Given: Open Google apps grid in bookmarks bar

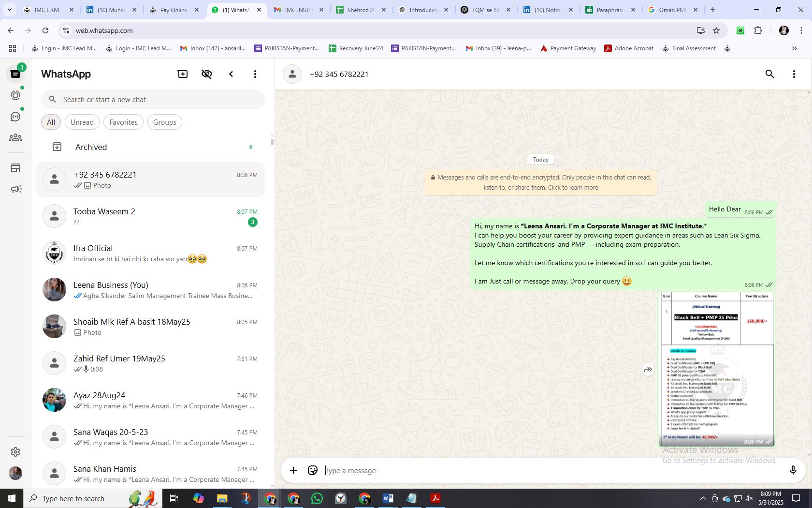Looking at the screenshot, I should click(13, 48).
